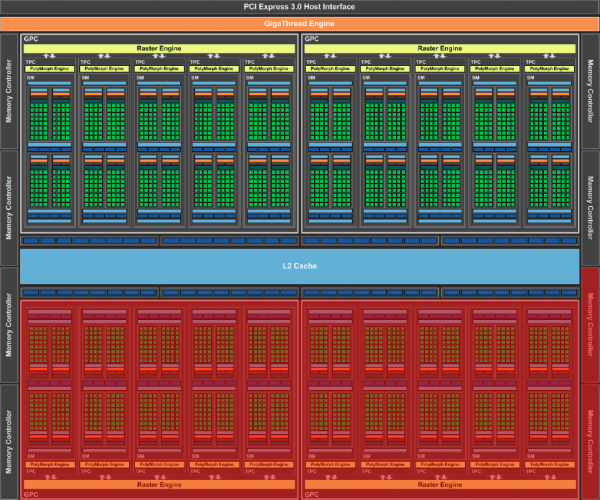Click the Raster Engine in the bottom-left red GPC
Screen dimensions: 600x500
coord(160,485)
